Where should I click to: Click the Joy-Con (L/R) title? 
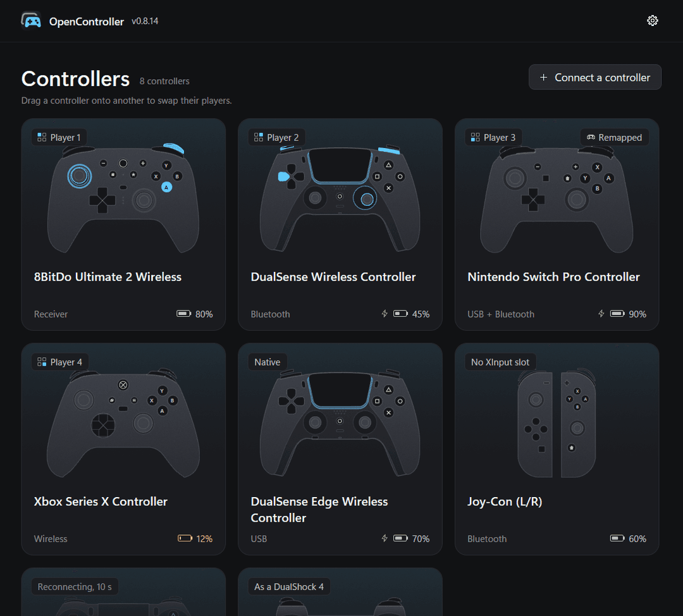[x=505, y=502]
